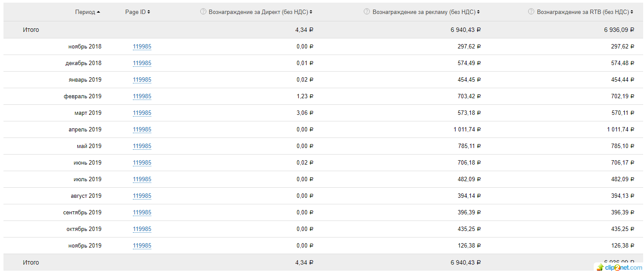
Task: Click the top Итого row label
Action: 31,30
